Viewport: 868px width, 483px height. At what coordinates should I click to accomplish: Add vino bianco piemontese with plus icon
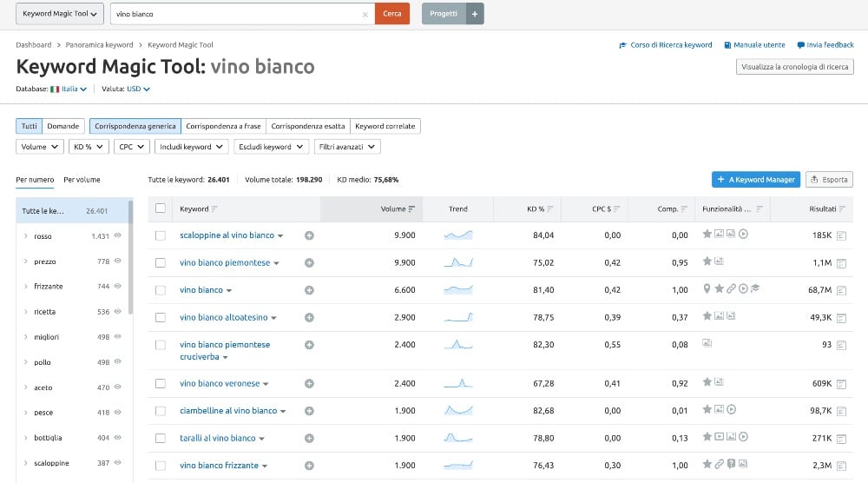tap(310, 262)
